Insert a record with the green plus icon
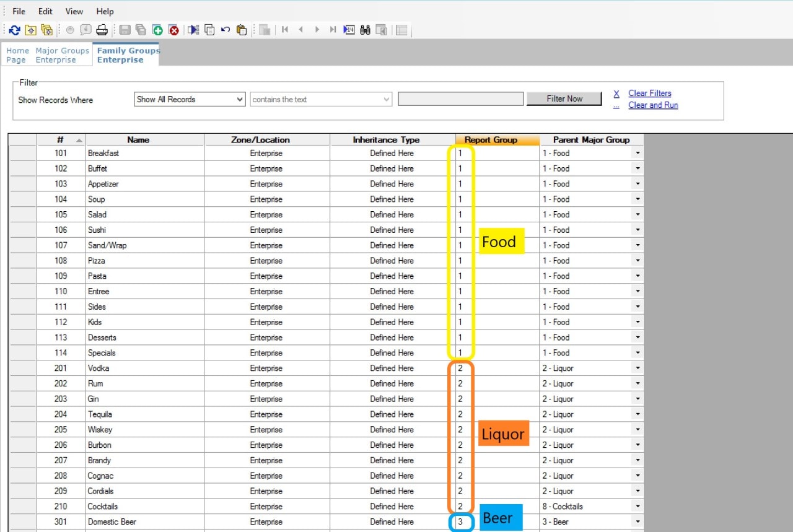The image size is (793, 532). (x=157, y=30)
